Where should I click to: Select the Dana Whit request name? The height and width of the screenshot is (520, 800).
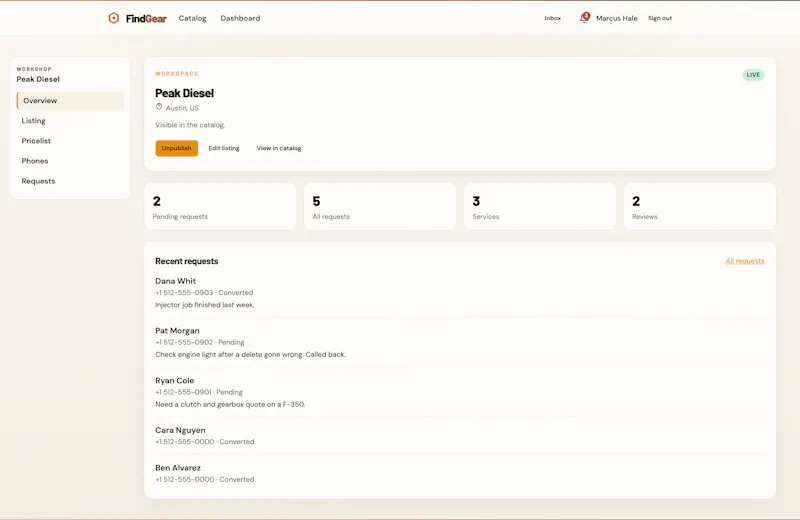click(x=176, y=281)
